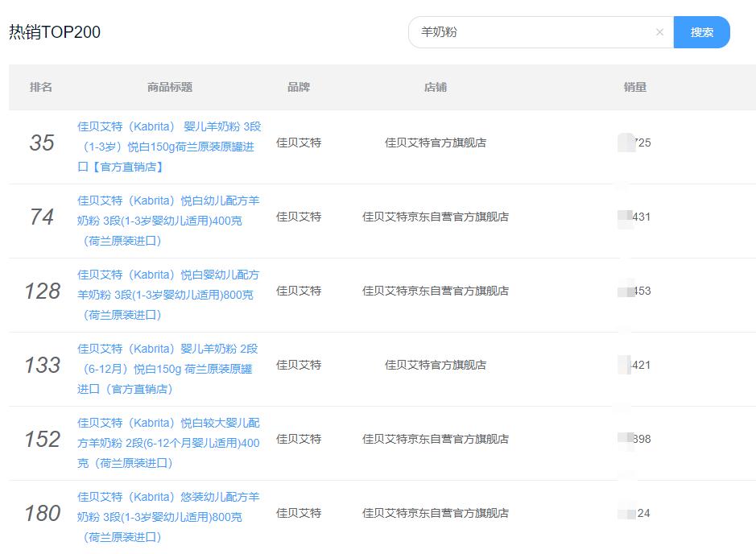Image resolution: width=756 pixels, height=554 pixels.
Task: Click the 佳贝艾特官方旗舰店 store cell in row 133
Action: point(436,365)
